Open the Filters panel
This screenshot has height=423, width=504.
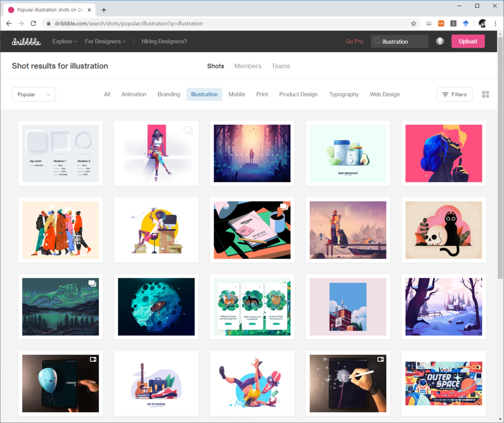[x=454, y=95]
